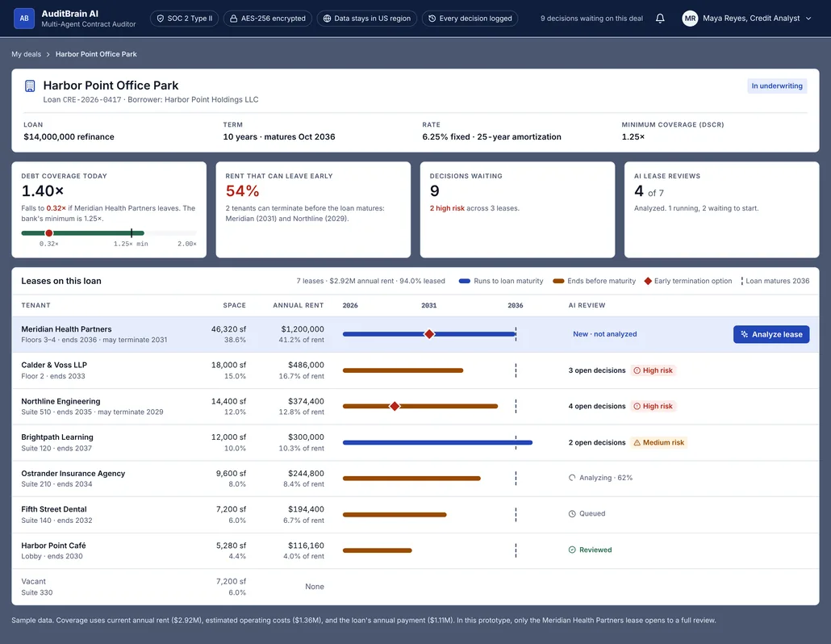Click the Runs to loan maturity legend swatch
The height and width of the screenshot is (644, 831).
[x=464, y=281]
